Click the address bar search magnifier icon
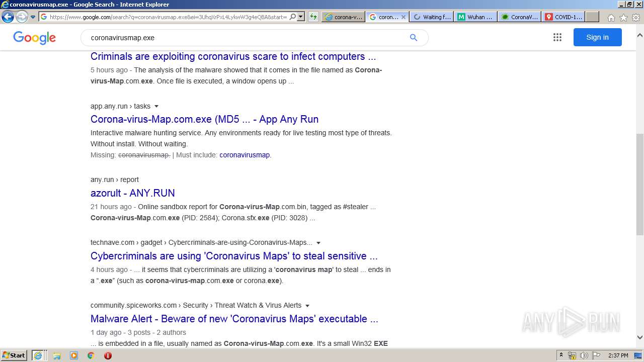This screenshot has width=644, height=362. point(293,17)
